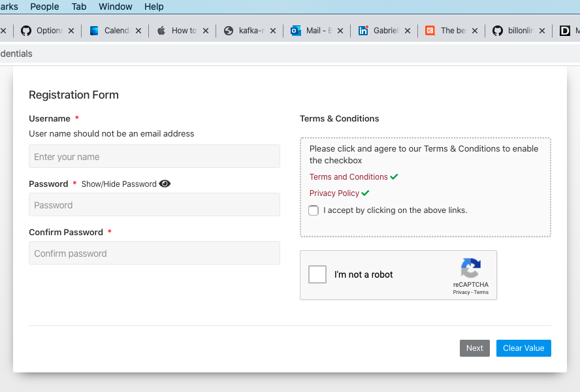
Task: Open the Help menu
Action: pos(154,7)
